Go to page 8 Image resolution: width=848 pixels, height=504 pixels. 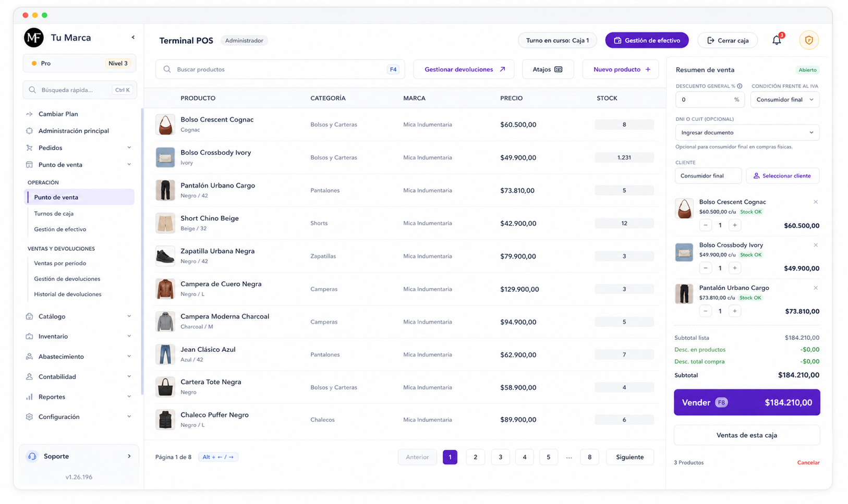[x=589, y=457]
